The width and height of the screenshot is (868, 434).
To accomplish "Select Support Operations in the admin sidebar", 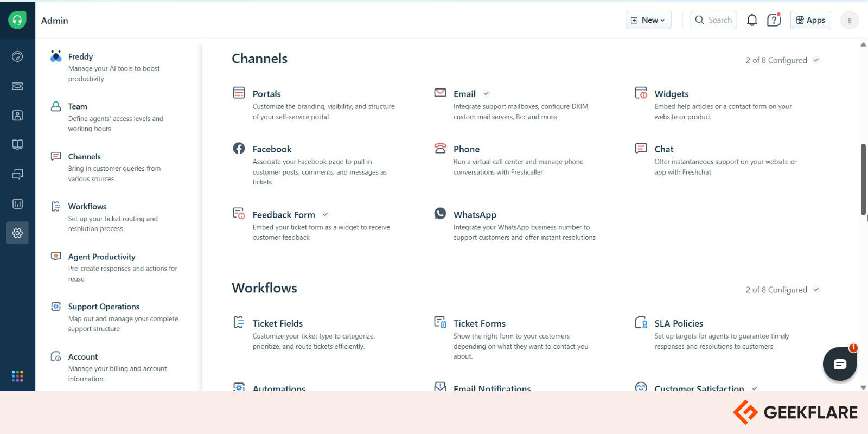I will point(104,307).
